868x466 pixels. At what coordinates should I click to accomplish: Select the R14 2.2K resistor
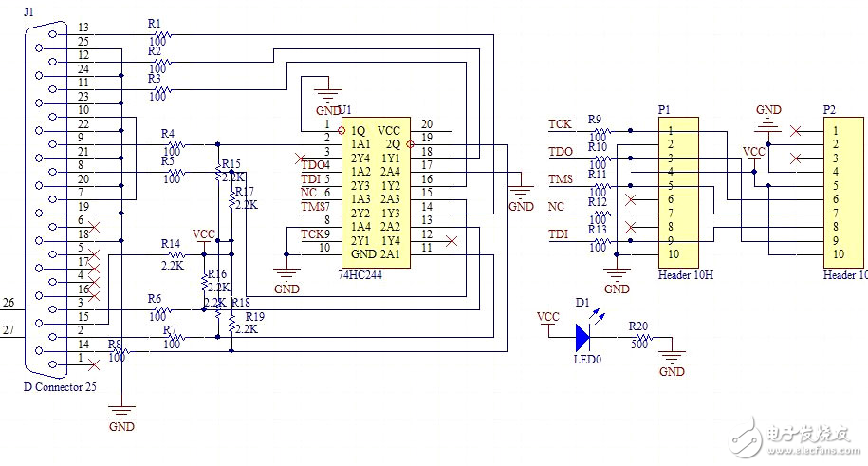click(x=175, y=255)
